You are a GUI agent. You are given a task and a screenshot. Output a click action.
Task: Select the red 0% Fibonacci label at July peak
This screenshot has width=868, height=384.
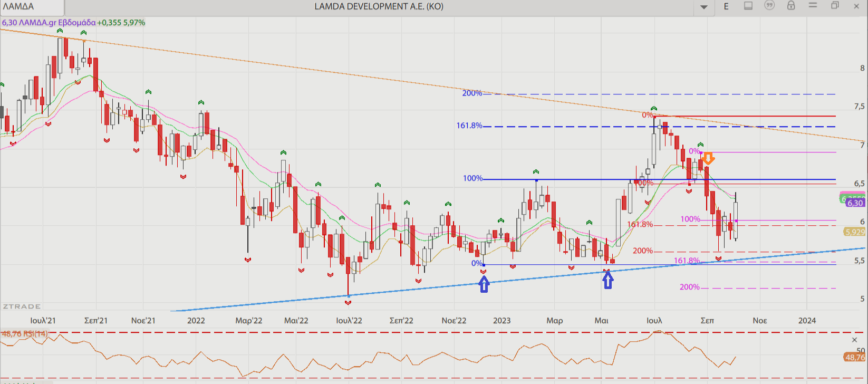[647, 115]
